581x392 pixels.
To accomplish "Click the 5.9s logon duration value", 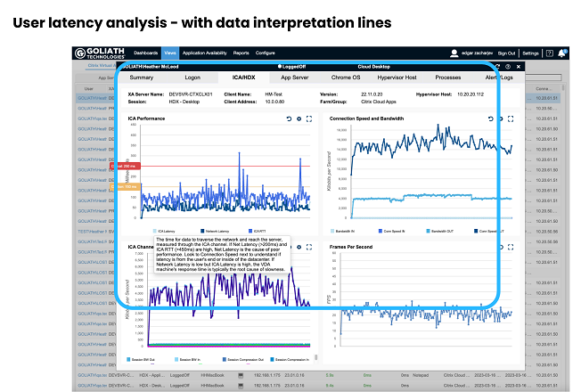I will [x=330, y=375].
